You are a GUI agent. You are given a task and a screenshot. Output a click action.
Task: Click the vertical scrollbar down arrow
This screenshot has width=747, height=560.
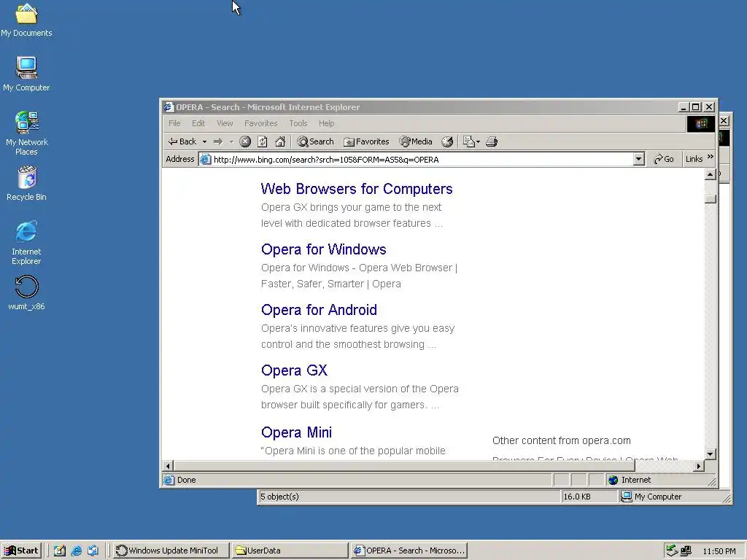pyautogui.click(x=710, y=454)
